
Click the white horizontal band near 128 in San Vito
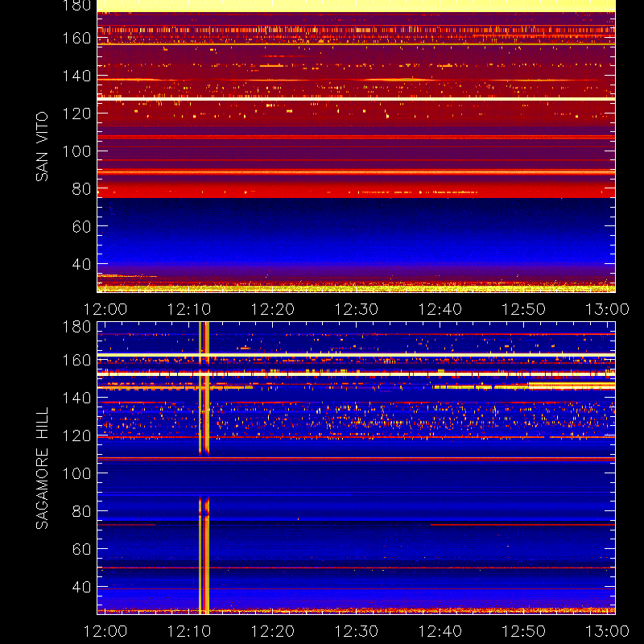(x=356, y=99)
